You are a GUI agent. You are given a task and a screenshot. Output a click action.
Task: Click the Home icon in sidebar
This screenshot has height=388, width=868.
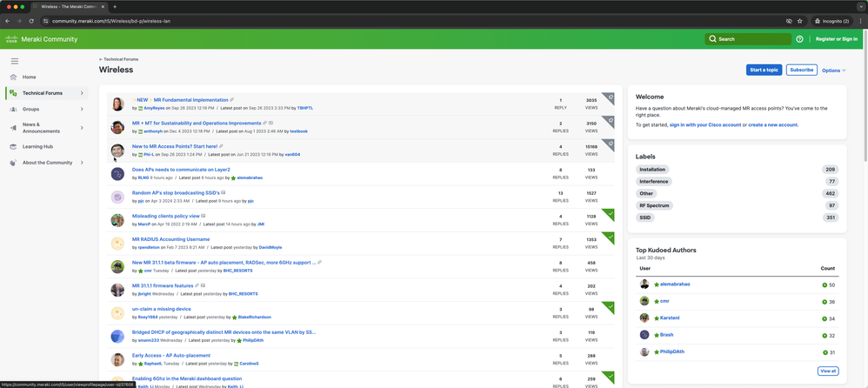click(x=13, y=77)
